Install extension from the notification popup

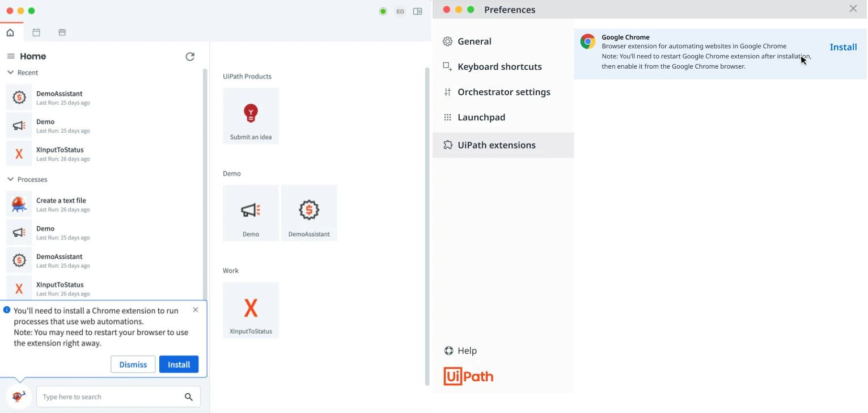(x=179, y=364)
